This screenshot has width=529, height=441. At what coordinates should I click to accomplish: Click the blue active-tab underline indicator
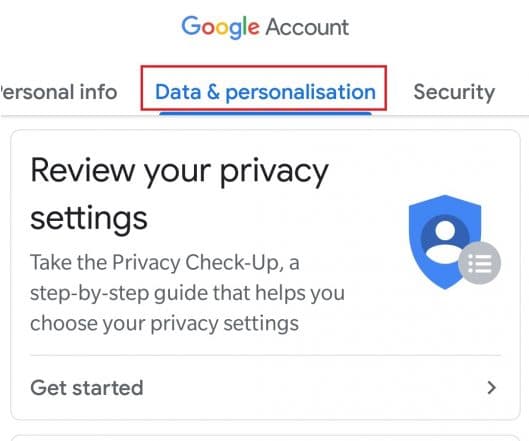point(266,114)
